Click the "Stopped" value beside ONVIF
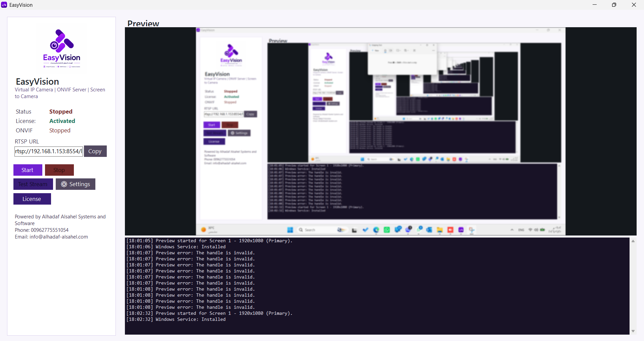644x341 pixels. (x=60, y=130)
